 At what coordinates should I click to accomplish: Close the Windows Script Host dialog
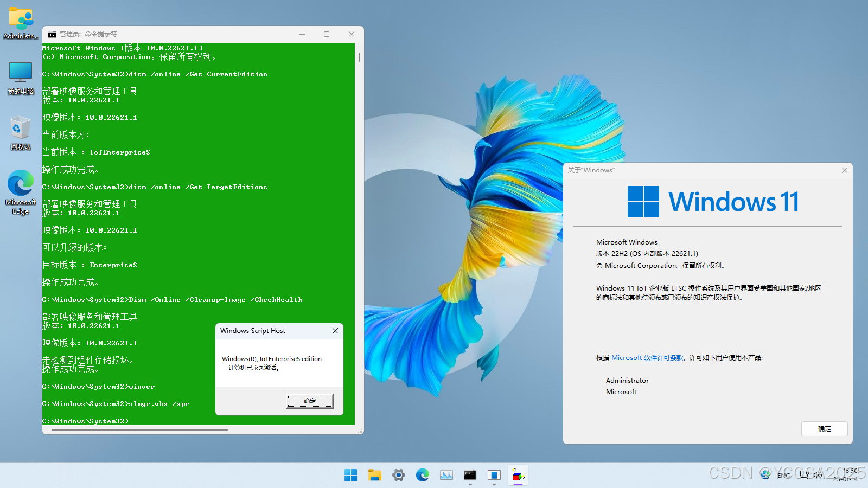(x=335, y=331)
